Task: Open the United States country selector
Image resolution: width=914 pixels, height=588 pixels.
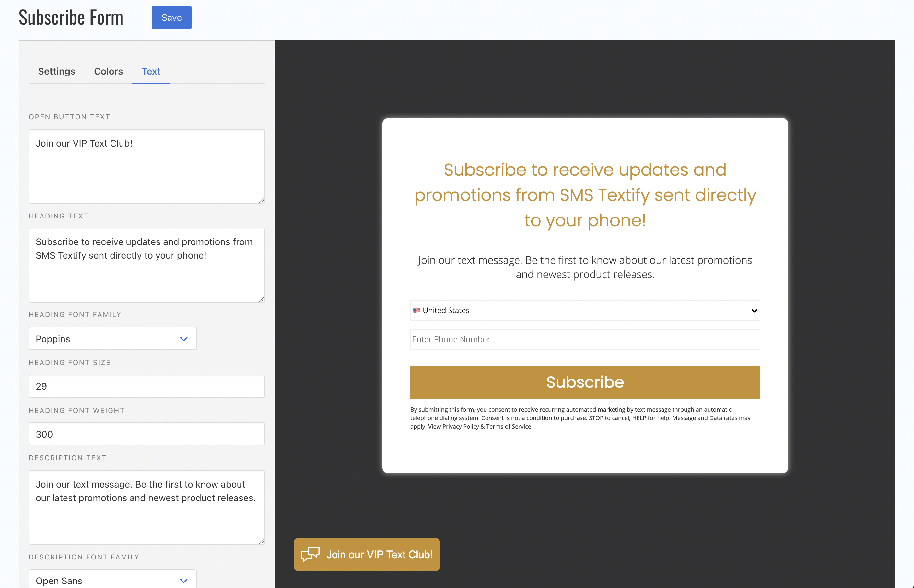Action: coord(585,311)
